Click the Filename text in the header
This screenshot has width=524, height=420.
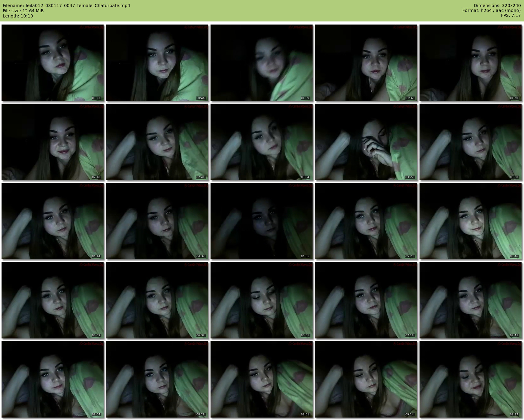point(66,6)
